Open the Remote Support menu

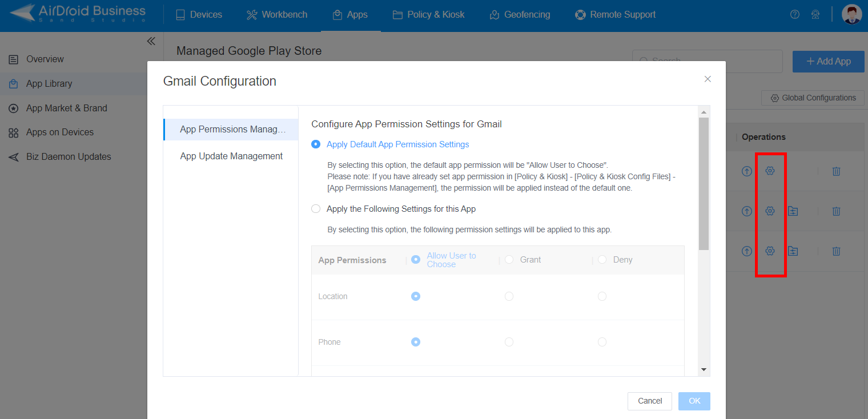click(x=616, y=15)
